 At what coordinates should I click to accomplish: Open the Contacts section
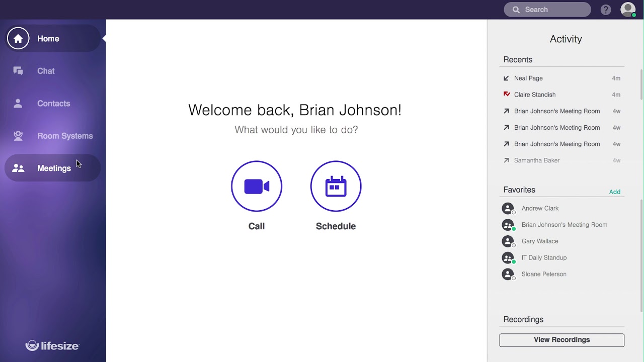[x=53, y=104]
